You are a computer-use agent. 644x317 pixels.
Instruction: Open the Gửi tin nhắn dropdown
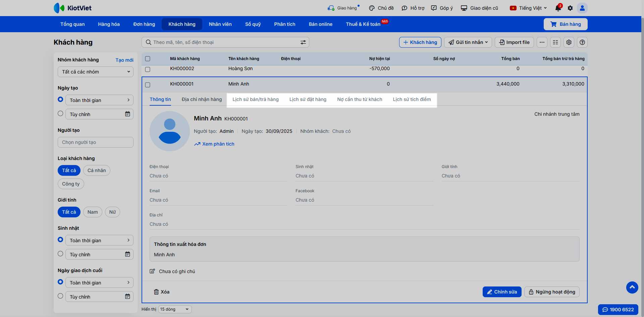coord(468,42)
